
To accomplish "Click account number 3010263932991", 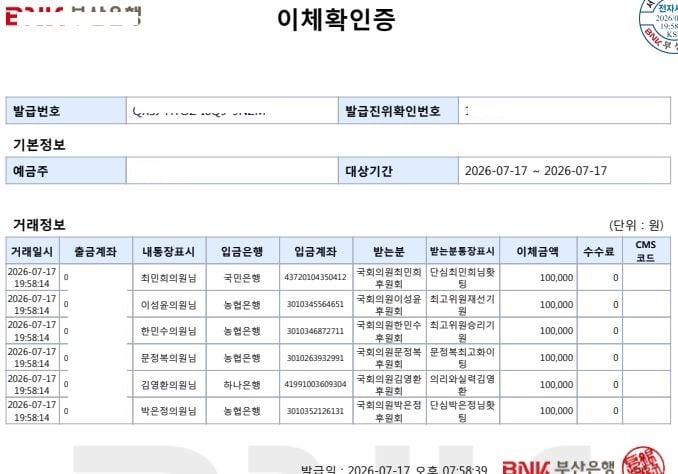I will click(315, 358).
